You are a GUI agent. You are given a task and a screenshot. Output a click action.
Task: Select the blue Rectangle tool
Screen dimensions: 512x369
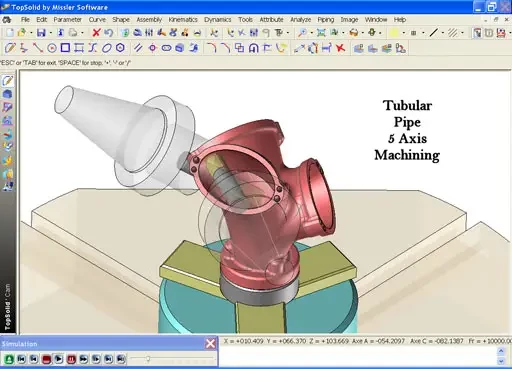65,48
